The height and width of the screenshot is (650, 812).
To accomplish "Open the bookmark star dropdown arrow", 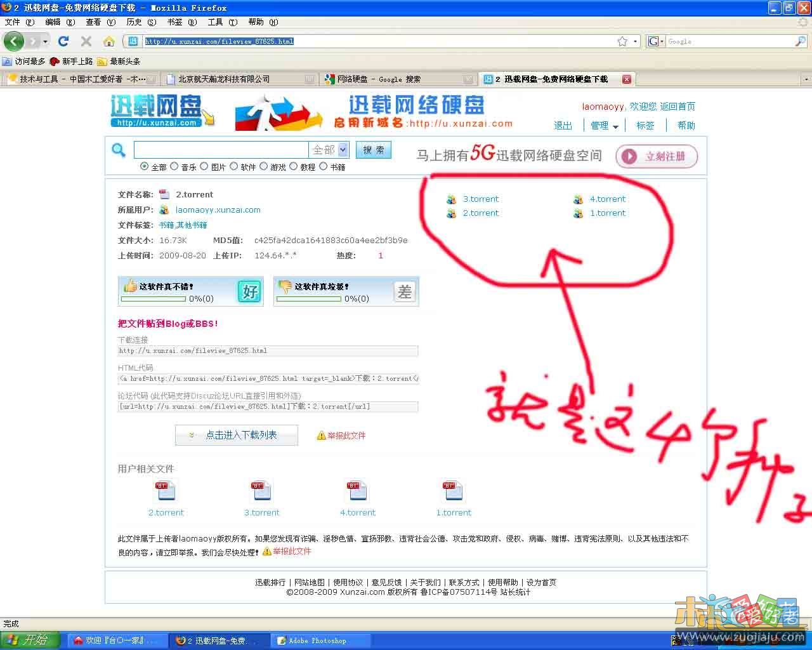I will click(x=636, y=42).
